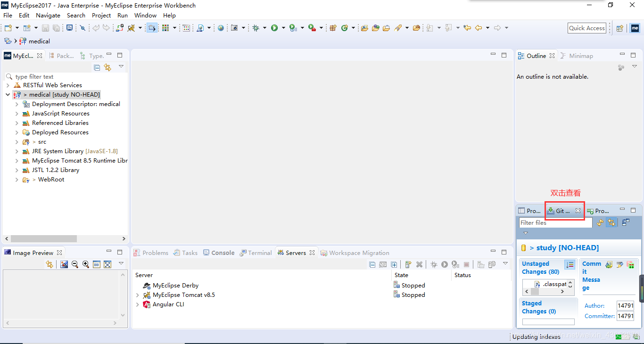Select JRE System Library tree item

[x=70, y=151]
